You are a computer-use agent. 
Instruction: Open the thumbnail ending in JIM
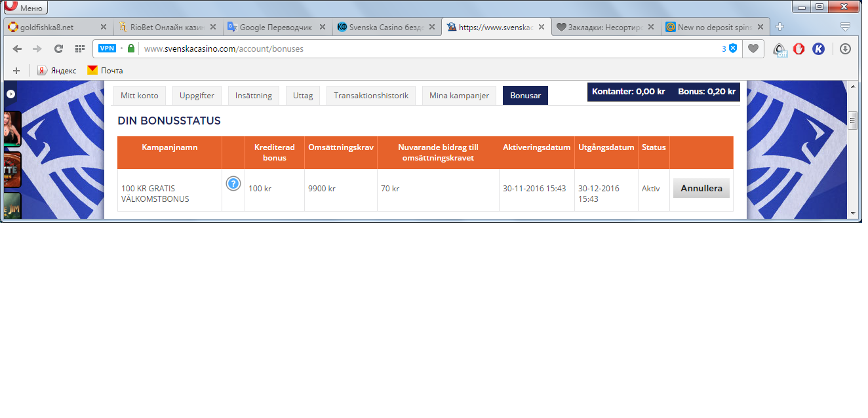coord(13,205)
